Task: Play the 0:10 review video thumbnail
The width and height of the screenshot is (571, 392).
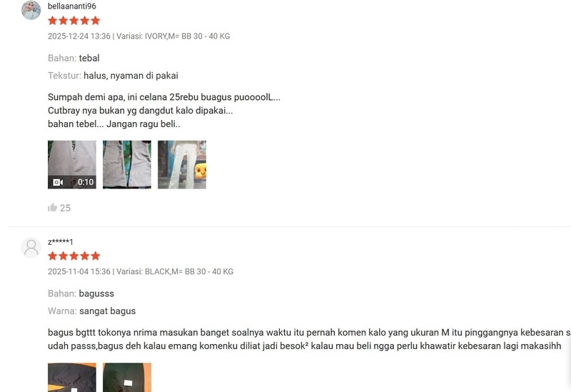Action: point(72,165)
